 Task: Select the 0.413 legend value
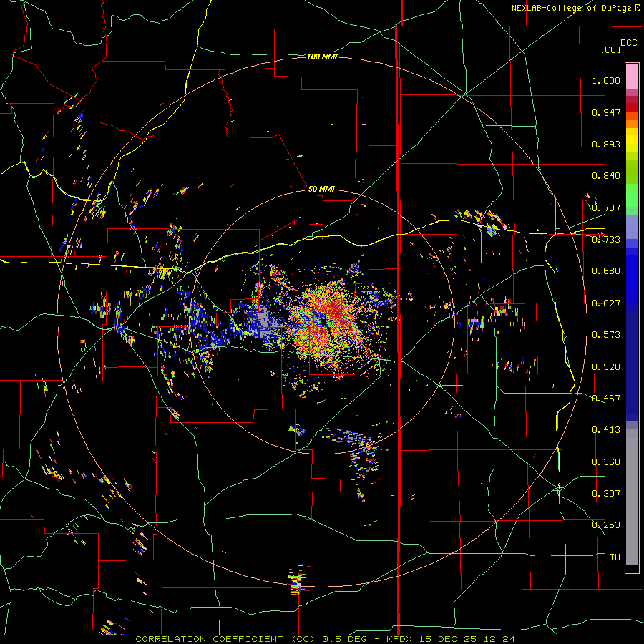coord(606,430)
